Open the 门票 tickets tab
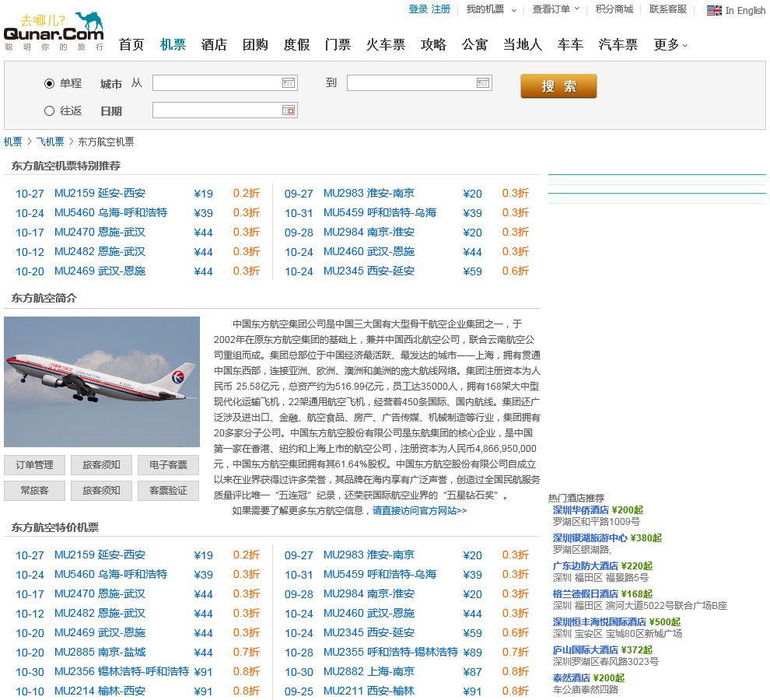This screenshot has height=700, width=770. point(338,44)
